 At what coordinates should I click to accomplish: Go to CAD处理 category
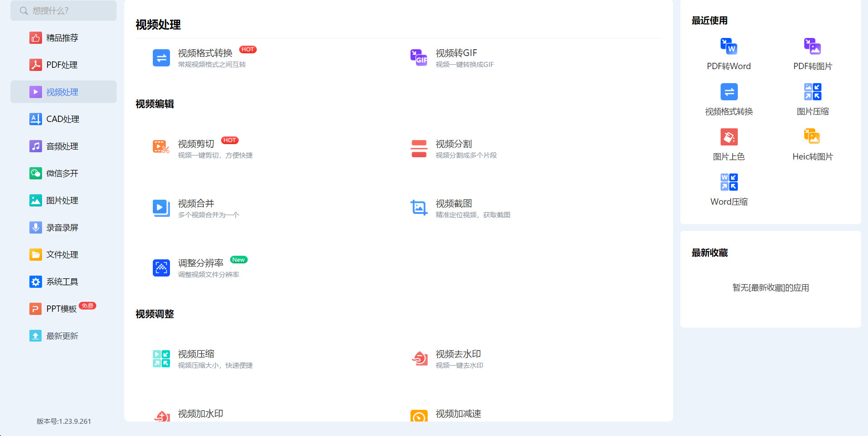pyautogui.click(x=63, y=119)
